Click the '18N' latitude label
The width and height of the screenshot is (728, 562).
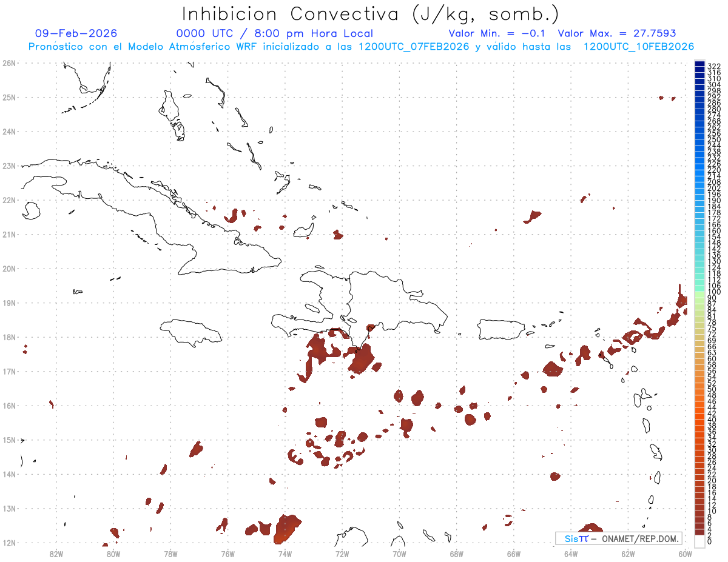tap(8, 337)
